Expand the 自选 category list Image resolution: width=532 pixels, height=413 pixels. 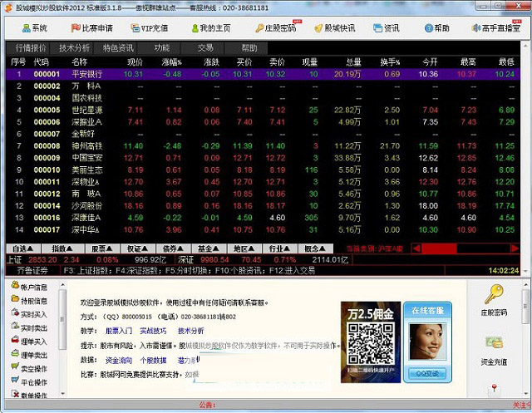23,248
